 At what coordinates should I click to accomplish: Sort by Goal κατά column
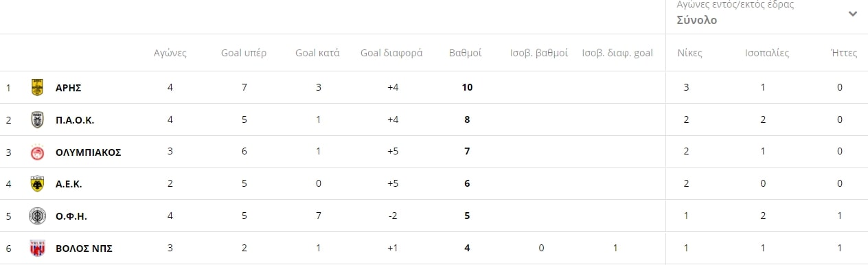click(x=317, y=53)
